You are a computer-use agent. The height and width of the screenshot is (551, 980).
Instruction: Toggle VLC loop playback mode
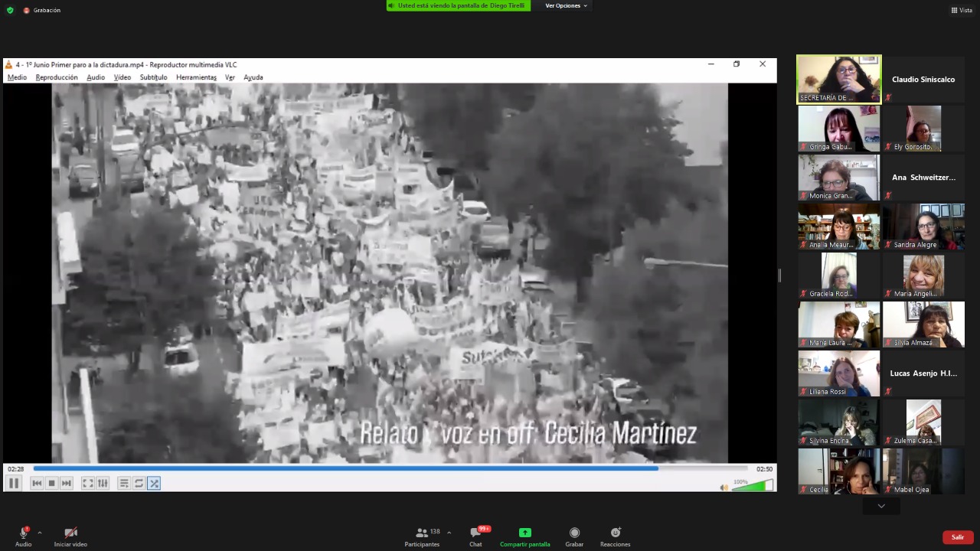click(x=139, y=483)
